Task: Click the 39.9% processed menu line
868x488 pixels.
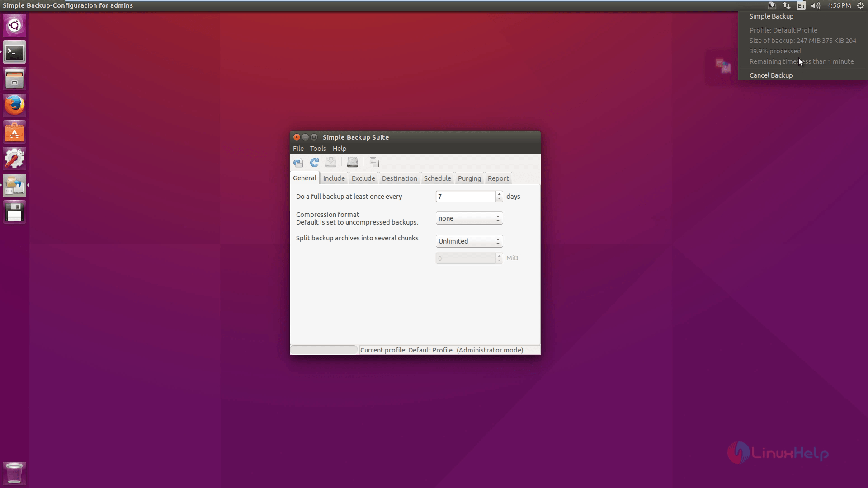Action: click(x=775, y=51)
